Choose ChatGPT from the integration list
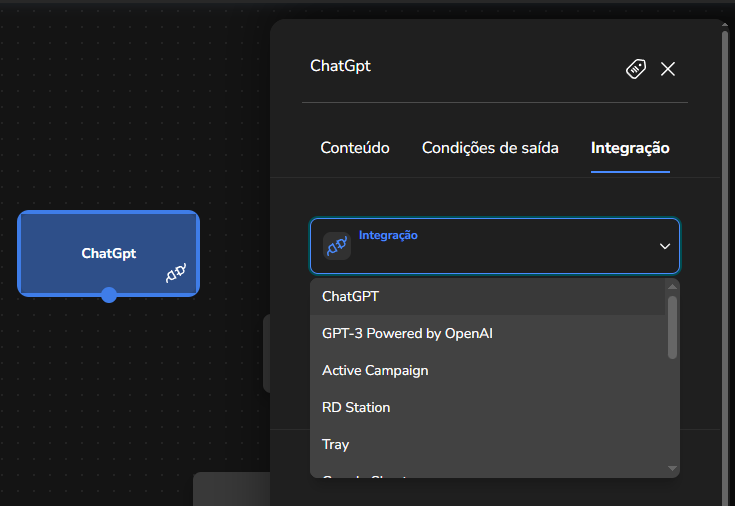The height and width of the screenshot is (506, 735). [488, 296]
